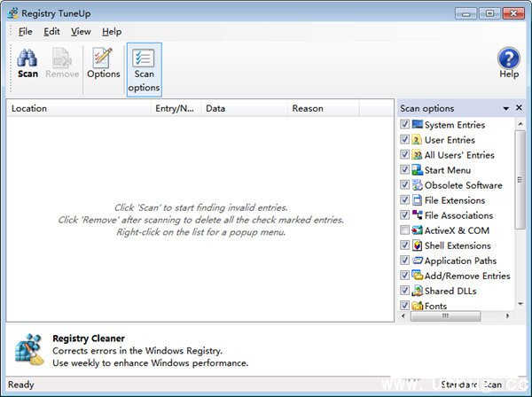Click the scan options scroll up arrow
532x397 pixels.
[520, 124]
